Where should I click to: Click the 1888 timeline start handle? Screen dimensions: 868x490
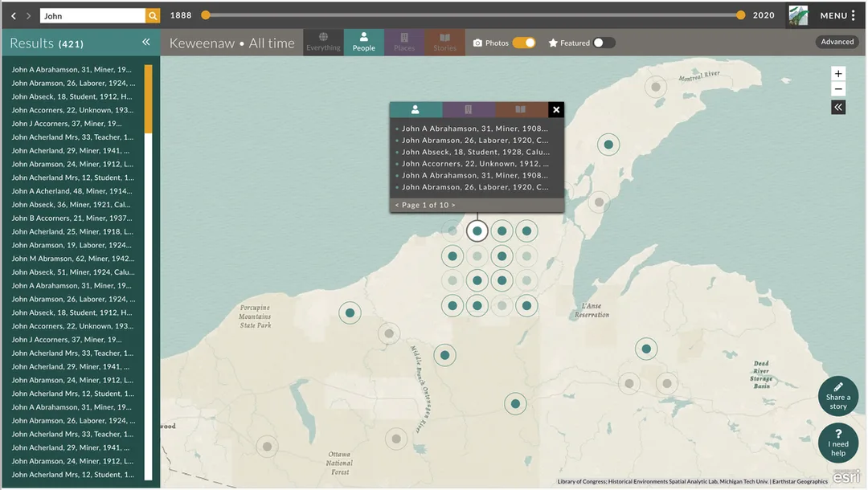click(x=206, y=15)
